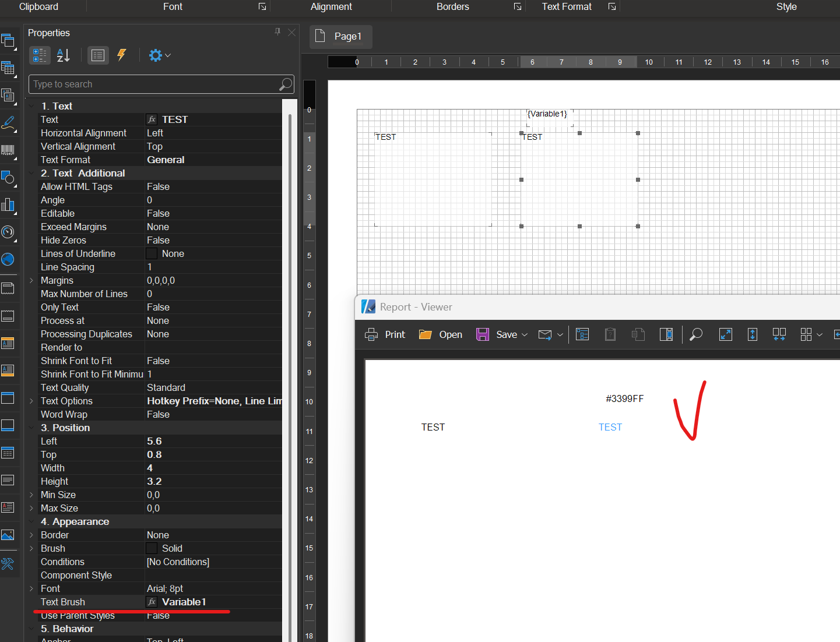
Task: Select the image component in toolbox
Action: pos(8,535)
